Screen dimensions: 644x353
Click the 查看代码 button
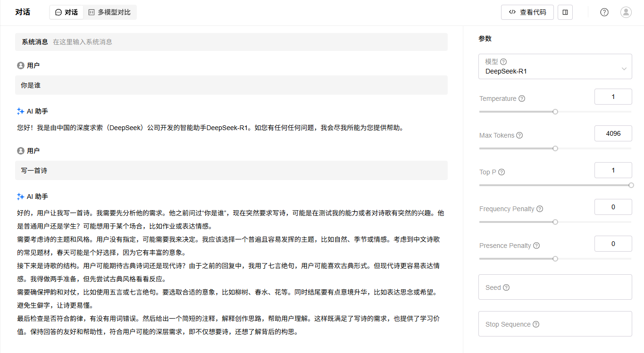527,12
